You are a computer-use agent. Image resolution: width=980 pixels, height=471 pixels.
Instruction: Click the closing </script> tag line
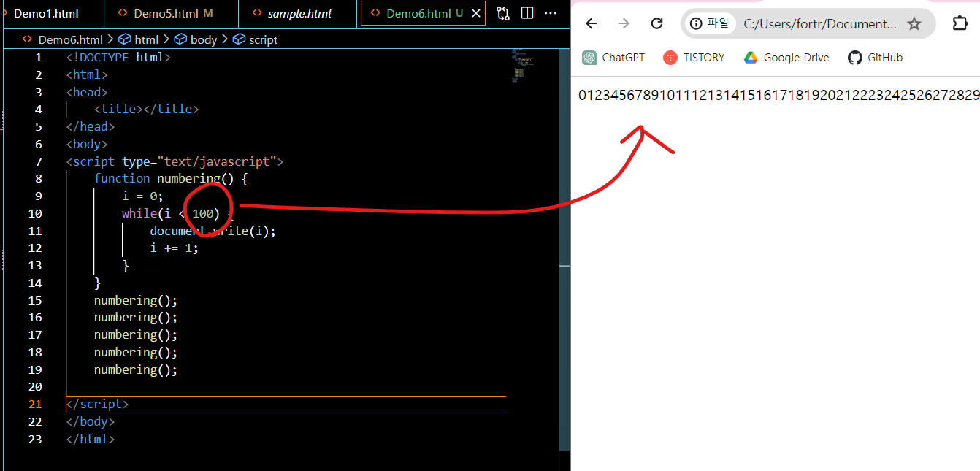[x=97, y=404]
